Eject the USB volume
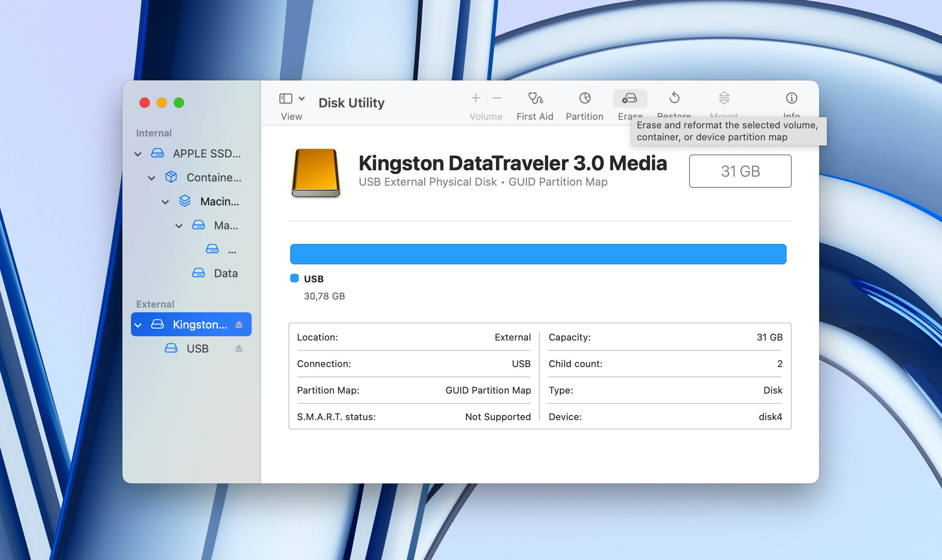 [239, 348]
